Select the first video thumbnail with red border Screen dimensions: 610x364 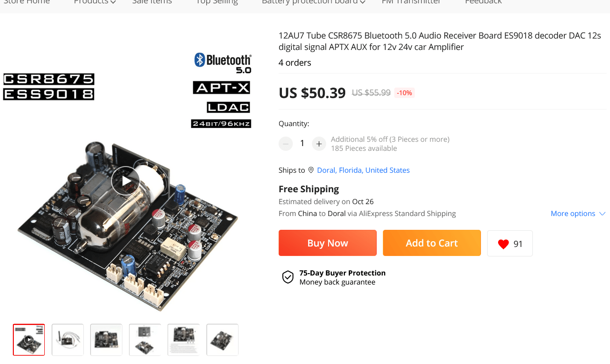coord(29,340)
